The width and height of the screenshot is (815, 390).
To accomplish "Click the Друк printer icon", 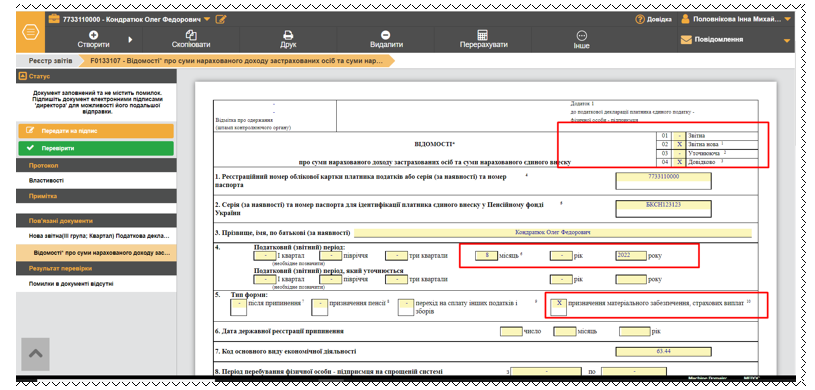I will [288, 35].
